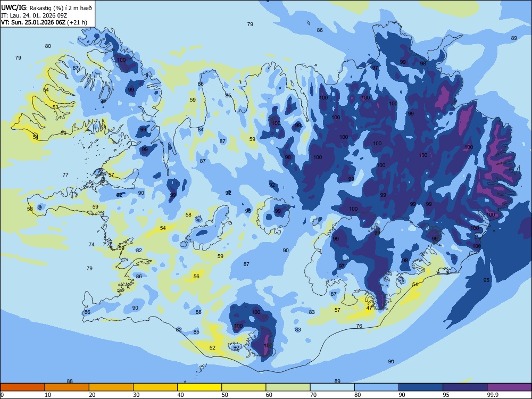Click the title 'UWC/IG: Rakastig (%) í 2 m hæð'

click(x=46, y=8)
